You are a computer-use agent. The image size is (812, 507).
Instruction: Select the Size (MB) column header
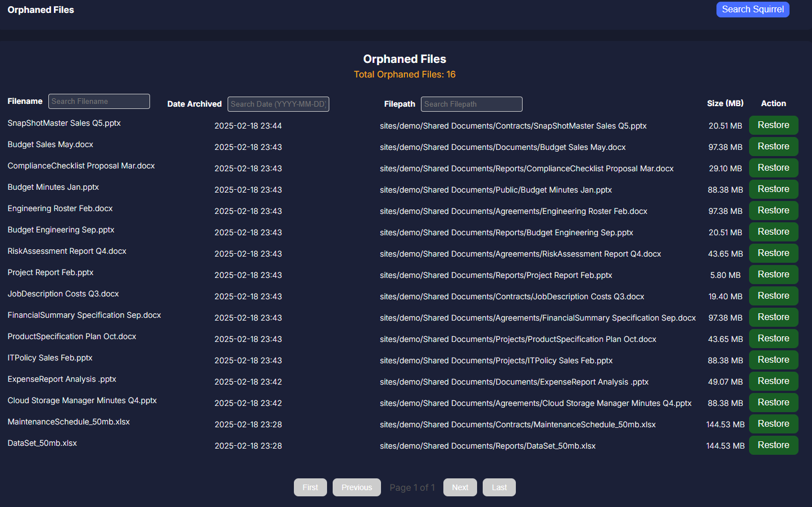725,103
